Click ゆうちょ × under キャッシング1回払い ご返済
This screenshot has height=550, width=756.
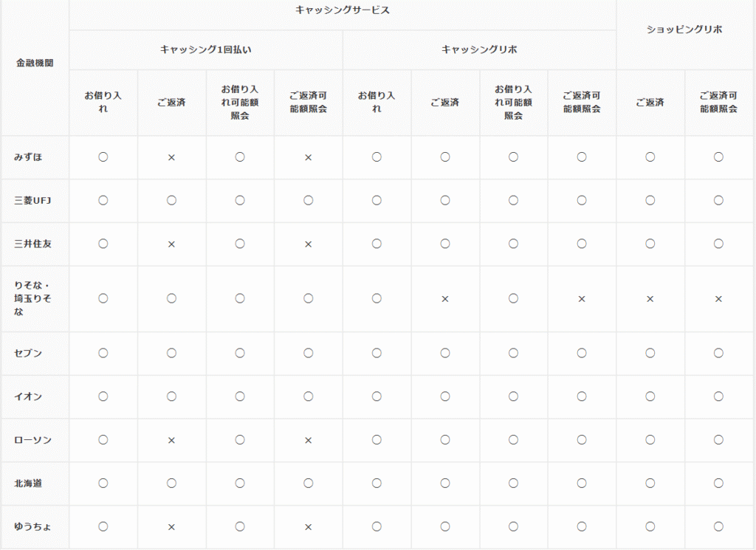coord(171,527)
